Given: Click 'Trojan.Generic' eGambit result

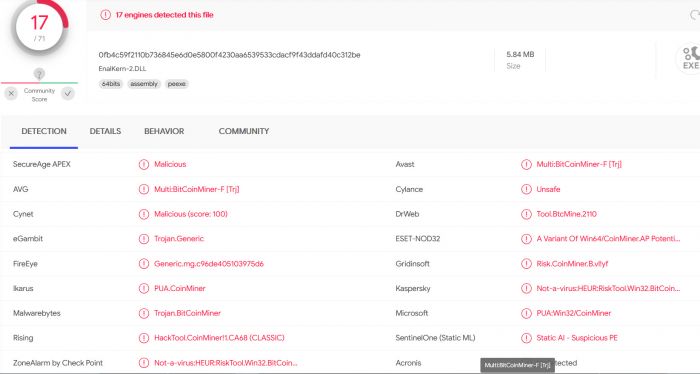Looking at the screenshot, I should (179, 239).
